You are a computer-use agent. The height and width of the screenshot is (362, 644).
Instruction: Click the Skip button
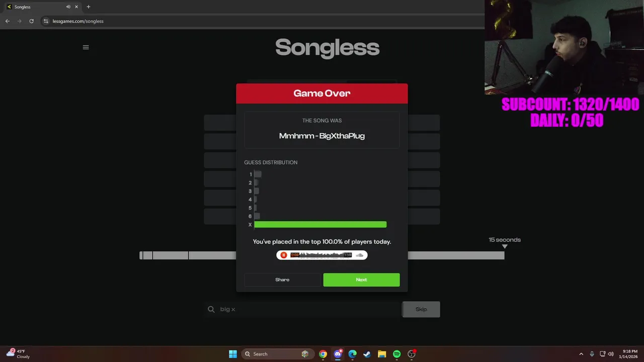[x=421, y=309]
